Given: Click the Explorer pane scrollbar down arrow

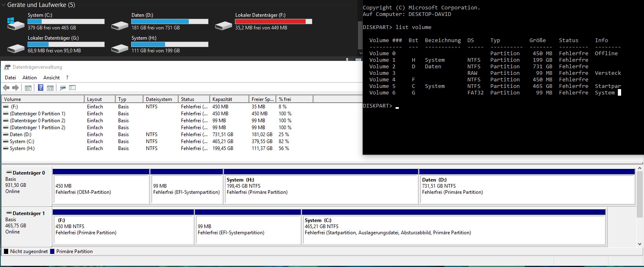Looking at the screenshot, I should click(x=360, y=53).
